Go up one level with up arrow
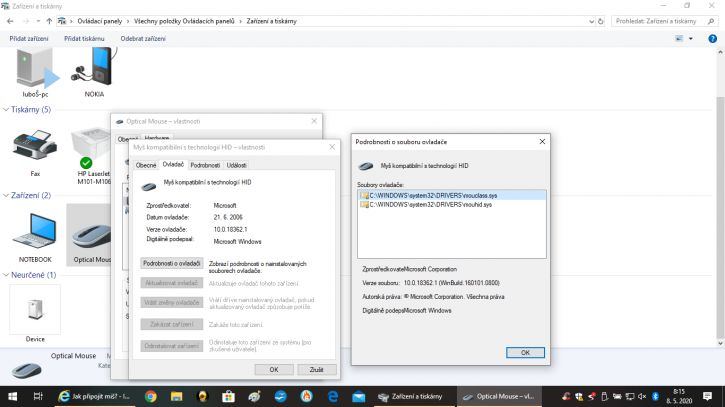Screen dimensions: 725x407 pos(49,21)
